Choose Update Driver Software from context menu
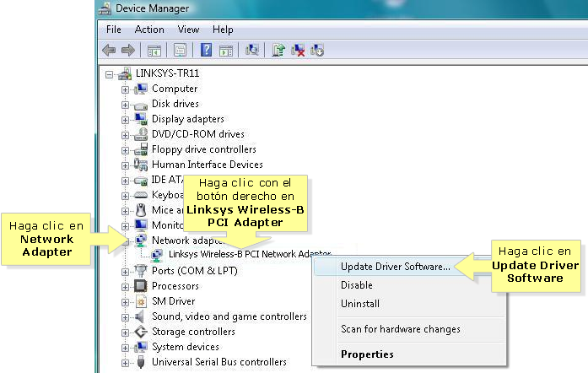The width and height of the screenshot is (588, 373). point(396,267)
